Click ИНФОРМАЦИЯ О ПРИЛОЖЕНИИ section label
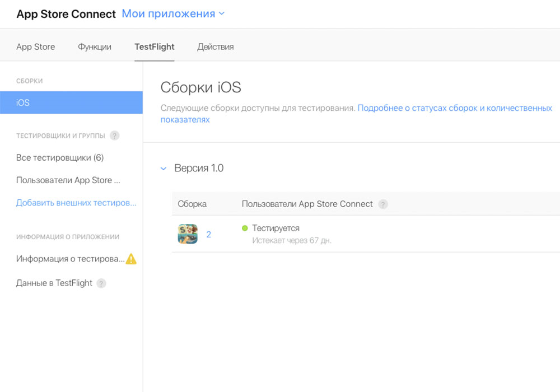The height and width of the screenshot is (392, 560). coord(68,237)
